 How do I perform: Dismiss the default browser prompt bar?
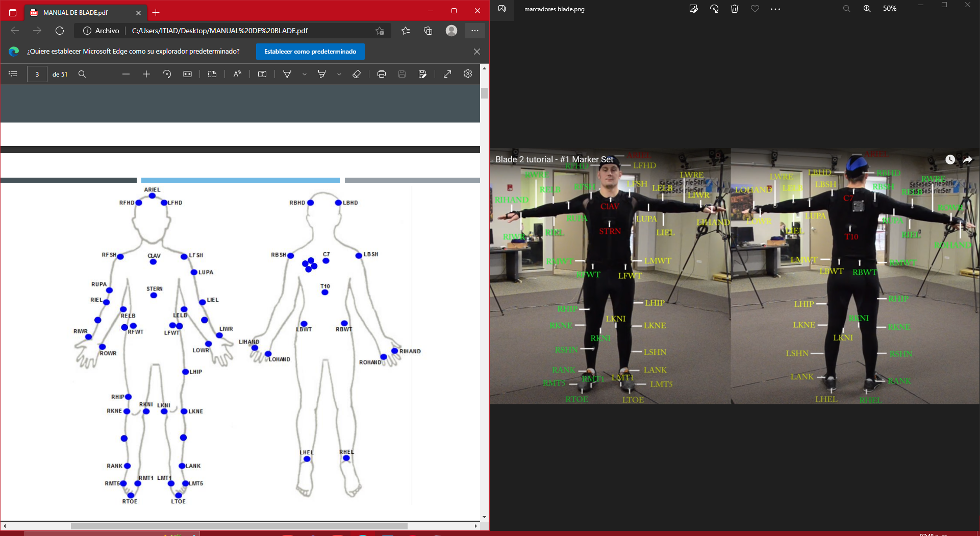[x=477, y=52]
